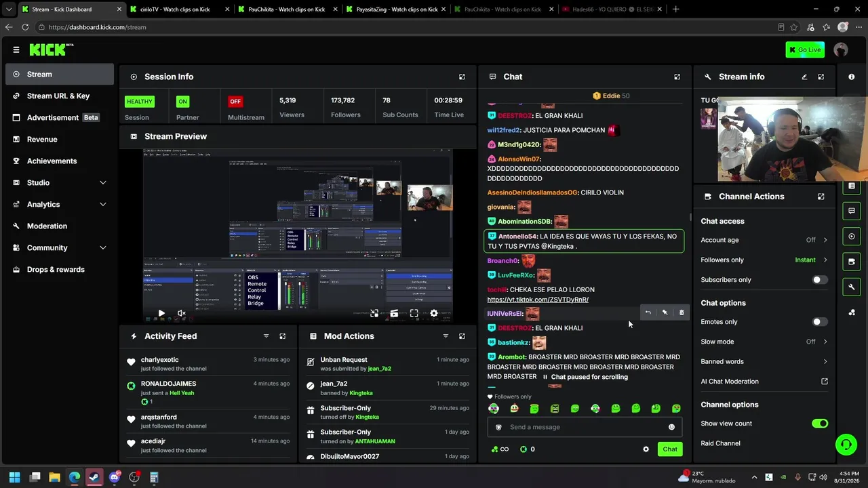Toggle fullscreen on the stream preview

point(414,314)
